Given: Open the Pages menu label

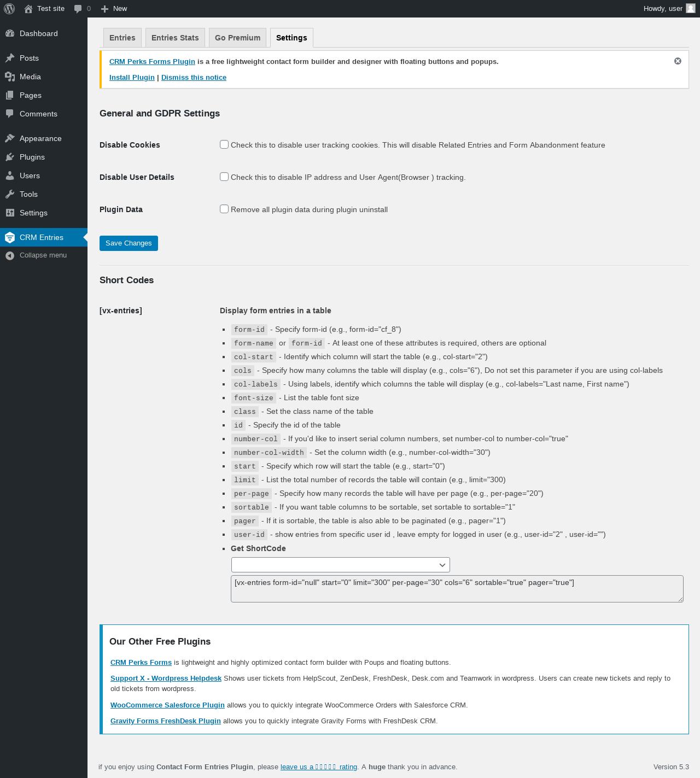Looking at the screenshot, I should click(31, 95).
